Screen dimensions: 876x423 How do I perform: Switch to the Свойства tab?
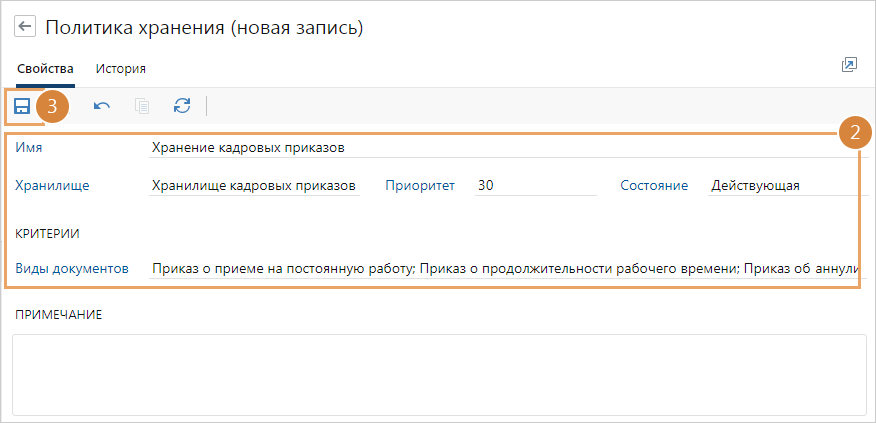pyautogui.click(x=45, y=69)
